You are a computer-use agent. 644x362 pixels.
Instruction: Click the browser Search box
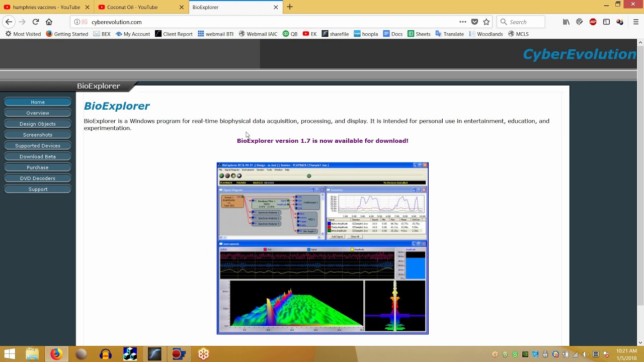coord(521,22)
